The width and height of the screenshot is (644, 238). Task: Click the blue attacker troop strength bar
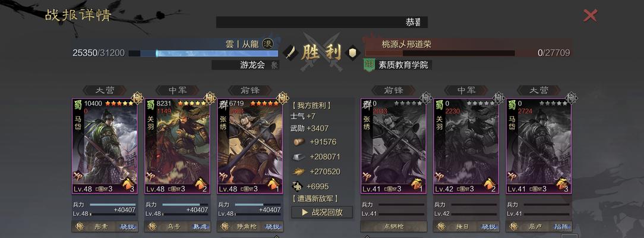point(203,53)
